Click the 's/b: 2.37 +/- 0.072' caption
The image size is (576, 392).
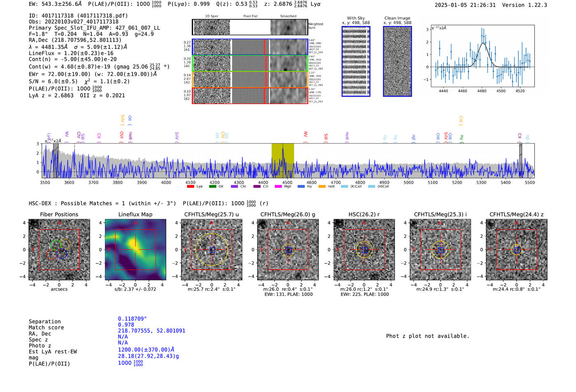pyautogui.click(x=135, y=289)
